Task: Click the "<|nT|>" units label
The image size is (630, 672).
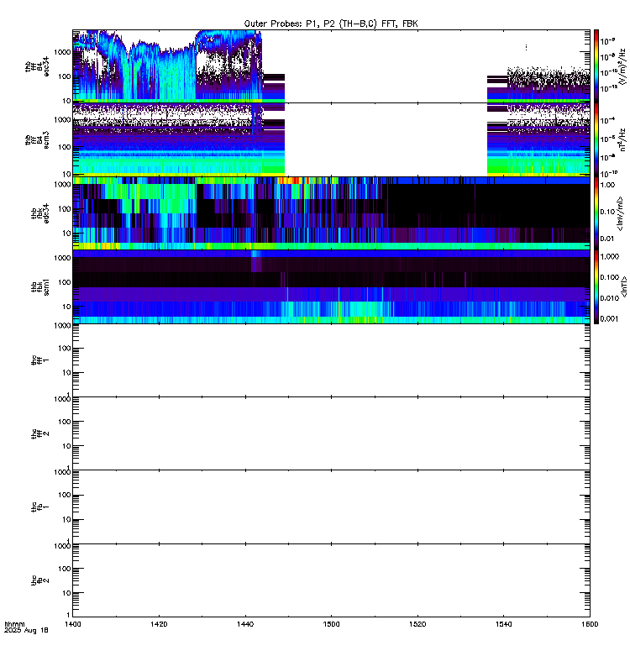Action: 624,286
